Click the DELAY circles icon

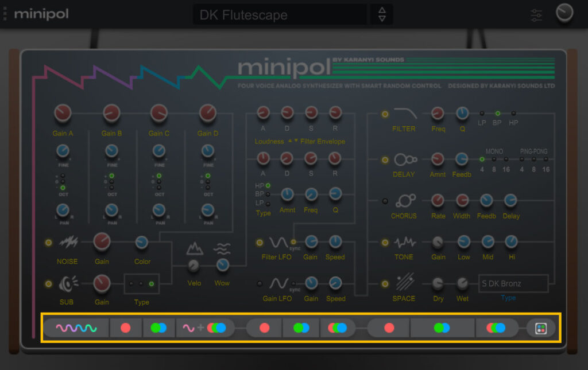[405, 159]
